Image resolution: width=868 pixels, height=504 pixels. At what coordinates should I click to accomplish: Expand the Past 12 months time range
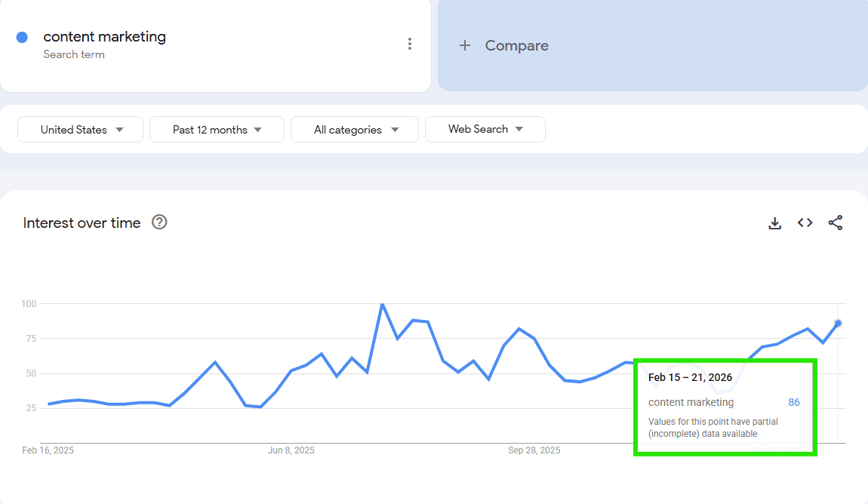217,130
